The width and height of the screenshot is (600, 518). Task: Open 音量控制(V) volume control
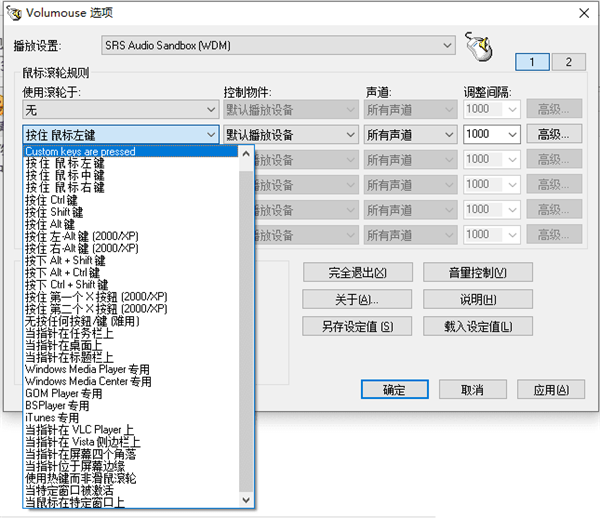pyautogui.click(x=478, y=273)
